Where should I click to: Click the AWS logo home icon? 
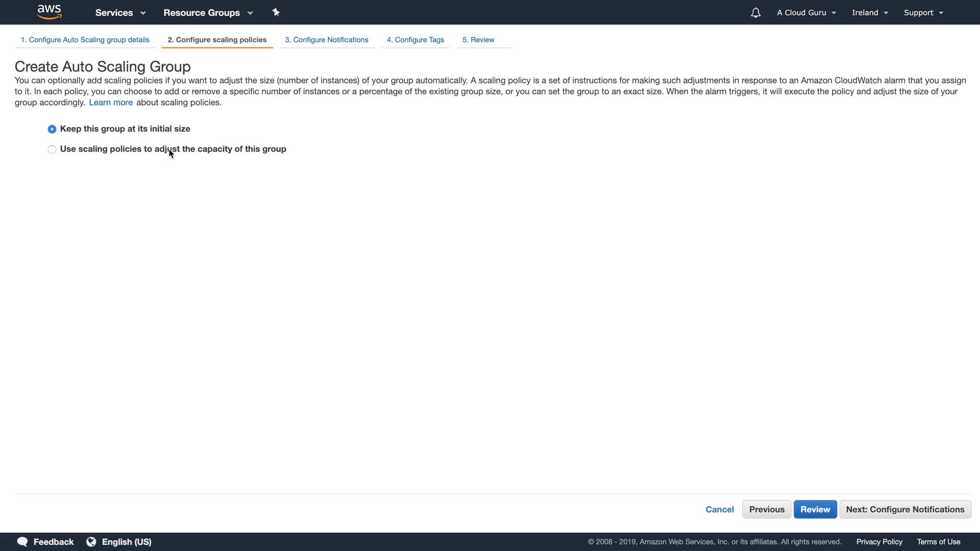pyautogui.click(x=50, y=12)
